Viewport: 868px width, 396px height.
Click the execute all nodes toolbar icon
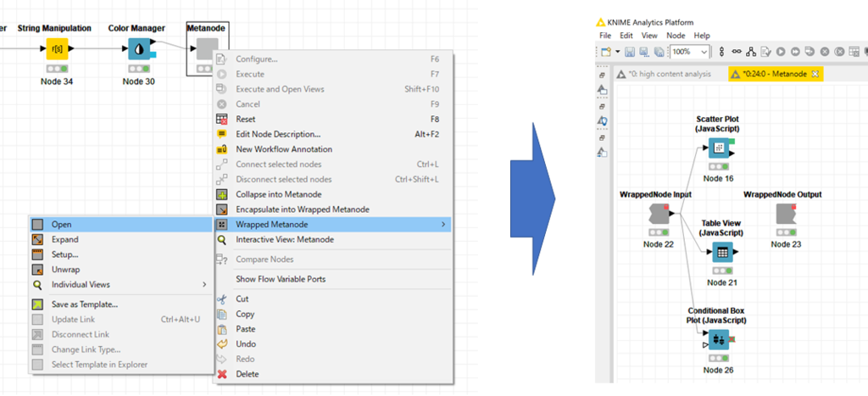795,52
